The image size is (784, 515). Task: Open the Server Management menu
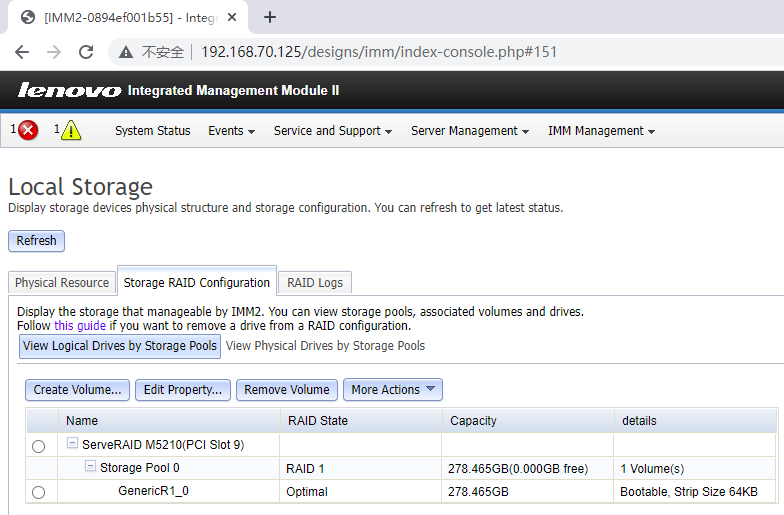[470, 131]
